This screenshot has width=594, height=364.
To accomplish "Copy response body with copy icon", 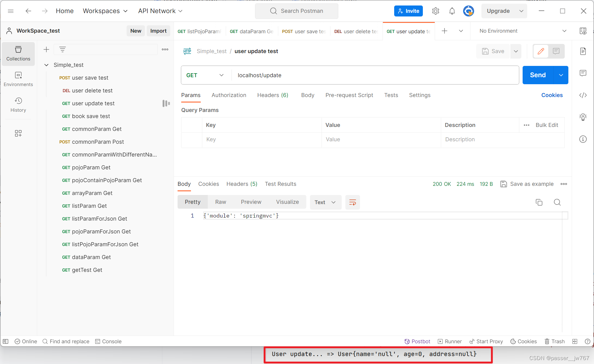I will click(x=539, y=202).
